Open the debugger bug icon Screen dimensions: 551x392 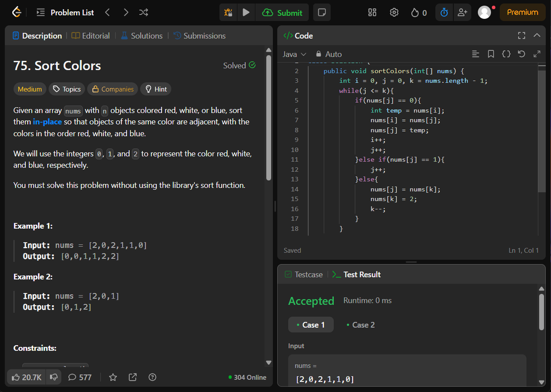[228, 13]
